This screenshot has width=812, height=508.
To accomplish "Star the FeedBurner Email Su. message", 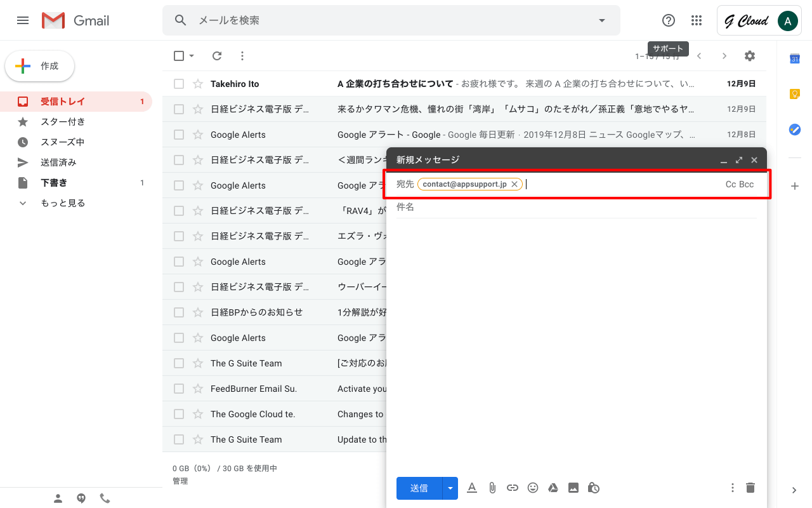I will click(x=198, y=389).
